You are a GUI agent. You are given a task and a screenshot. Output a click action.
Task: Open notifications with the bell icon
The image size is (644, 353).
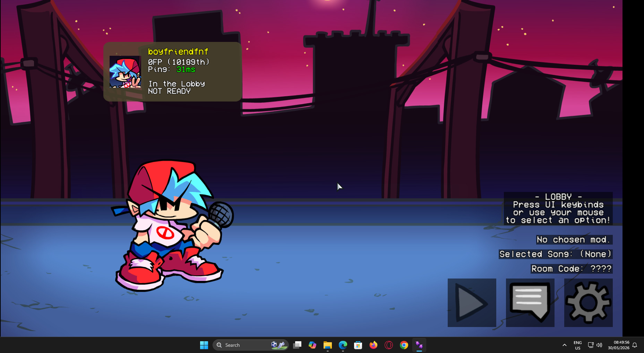click(x=635, y=345)
